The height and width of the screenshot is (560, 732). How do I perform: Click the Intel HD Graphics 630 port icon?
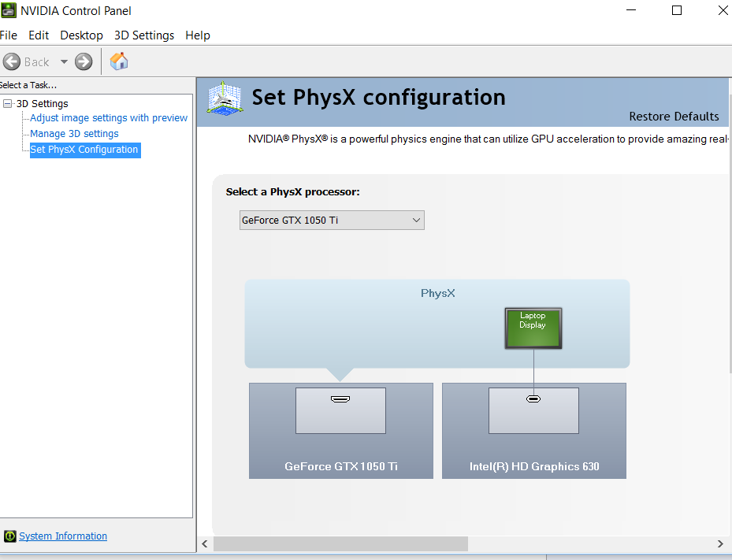coord(533,399)
